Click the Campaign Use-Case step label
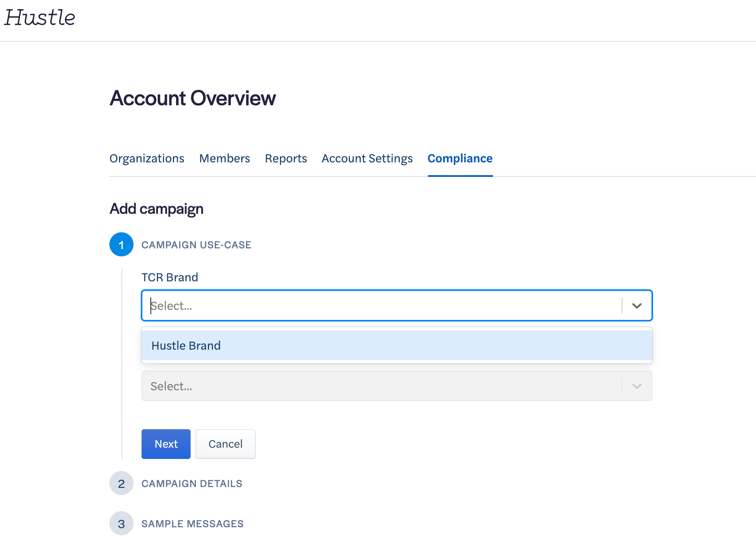This screenshot has width=756, height=557. pos(196,245)
